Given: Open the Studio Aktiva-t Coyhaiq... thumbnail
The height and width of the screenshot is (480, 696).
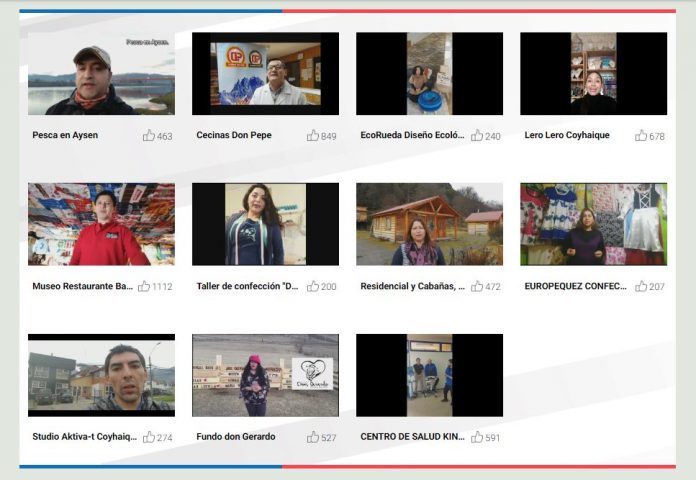Looking at the screenshot, I should click(x=101, y=375).
